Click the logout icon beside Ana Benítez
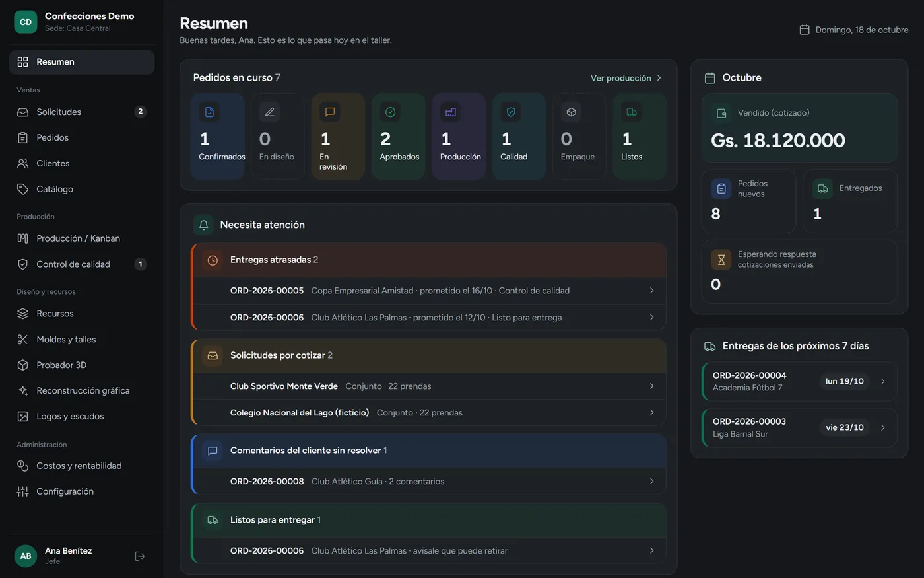The image size is (924, 578). tap(139, 556)
